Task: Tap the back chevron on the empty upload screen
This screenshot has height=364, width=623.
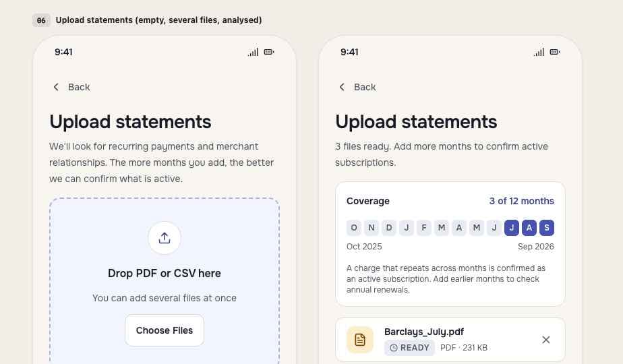Action: [x=56, y=87]
